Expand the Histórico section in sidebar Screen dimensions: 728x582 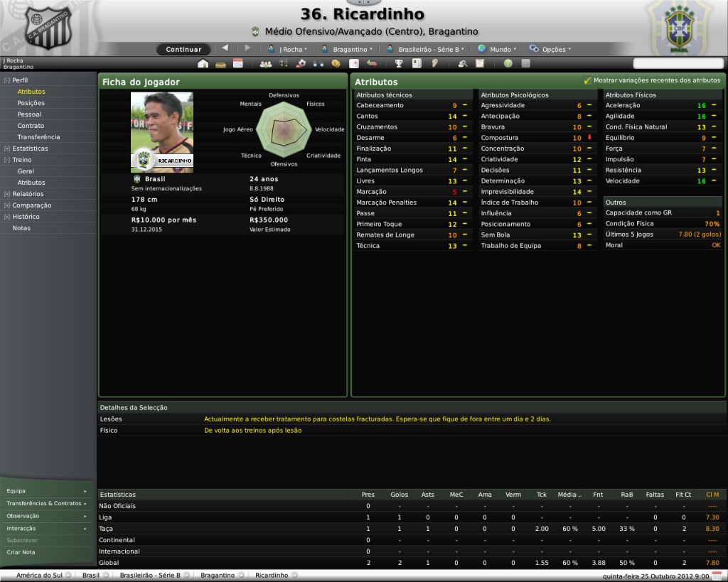click(x=7, y=217)
